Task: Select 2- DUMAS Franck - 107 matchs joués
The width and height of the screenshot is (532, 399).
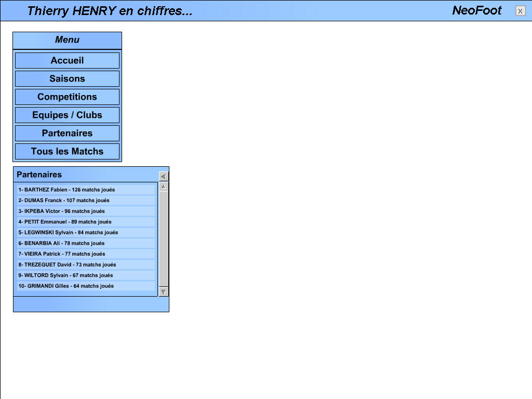Action: click(x=86, y=201)
